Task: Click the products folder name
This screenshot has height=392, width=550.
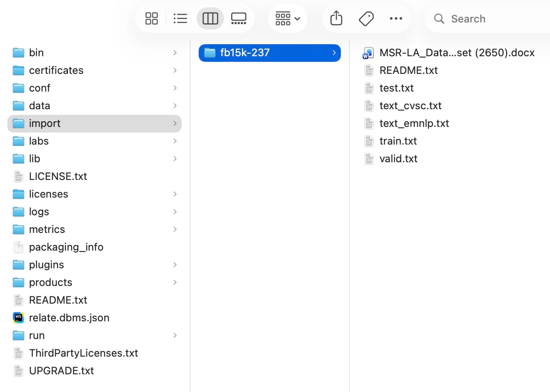Action: click(51, 282)
